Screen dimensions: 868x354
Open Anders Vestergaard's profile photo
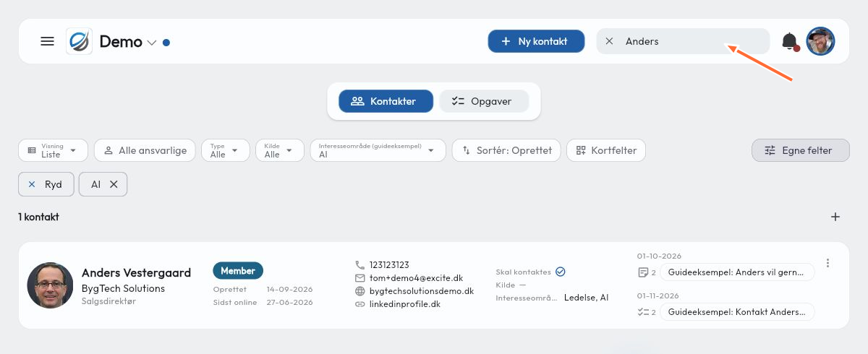point(50,285)
